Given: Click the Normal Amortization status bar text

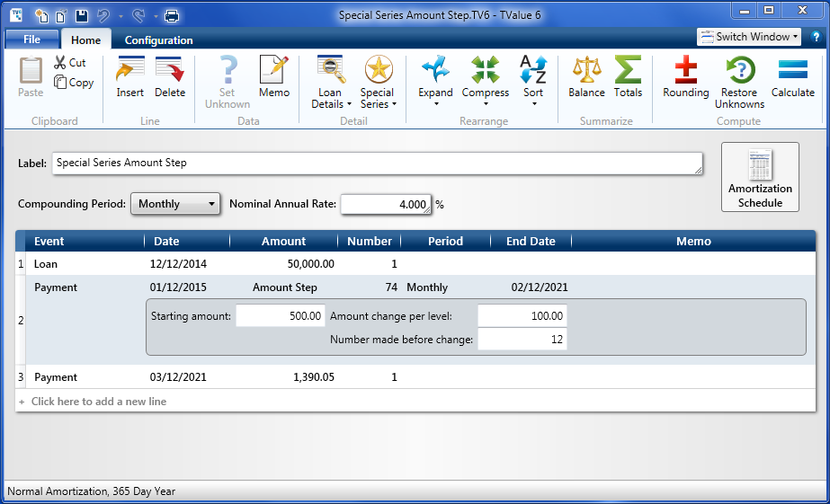Looking at the screenshot, I should tap(91, 491).
